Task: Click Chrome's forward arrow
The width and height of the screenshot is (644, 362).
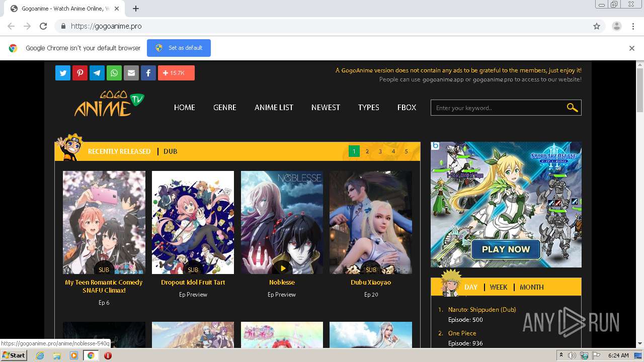Action: click(x=27, y=26)
